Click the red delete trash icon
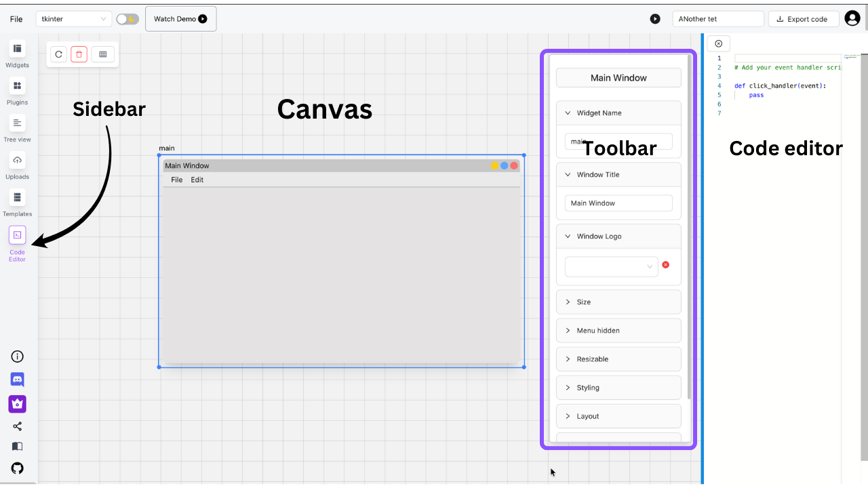868x488 pixels. [79, 54]
